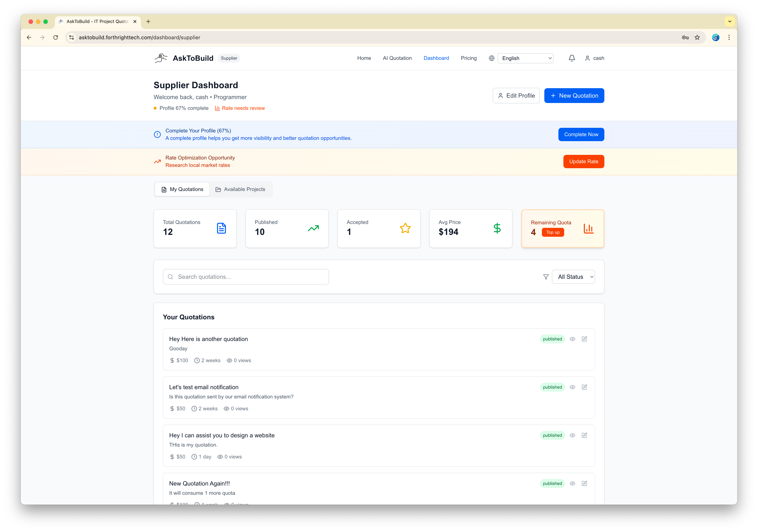Click the filter funnel icon
This screenshot has height=532, width=758.
pyautogui.click(x=546, y=277)
